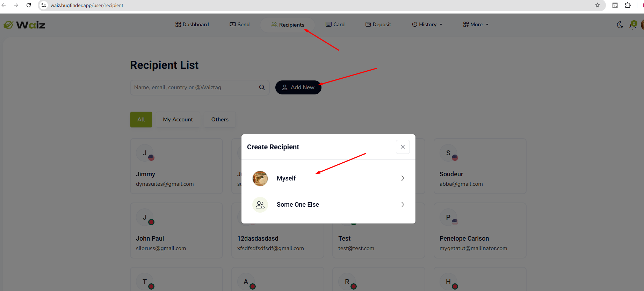Close the Create Recipient dialog
The width and height of the screenshot is (644, 291).
(x=403, y=147)
